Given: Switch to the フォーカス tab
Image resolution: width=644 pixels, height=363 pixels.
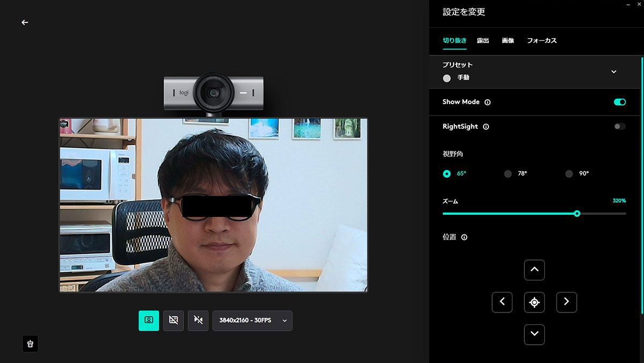Looking at the screenshot, I should pyautogui.click(x=541, y=41).
